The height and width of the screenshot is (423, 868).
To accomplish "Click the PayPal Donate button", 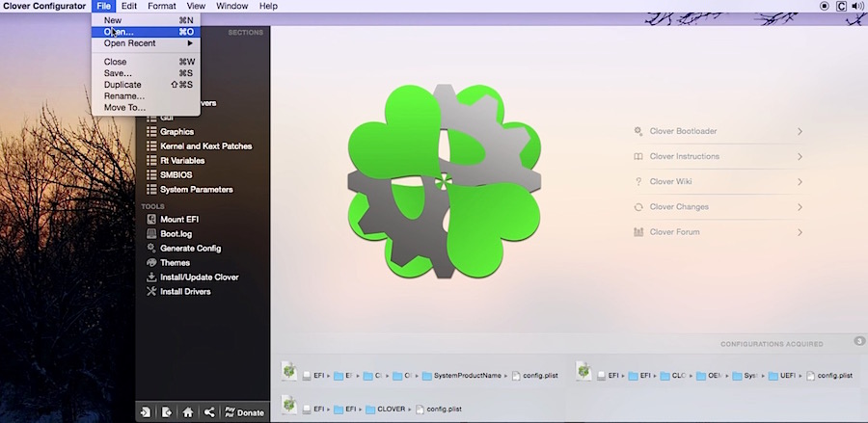I will 244,412.
